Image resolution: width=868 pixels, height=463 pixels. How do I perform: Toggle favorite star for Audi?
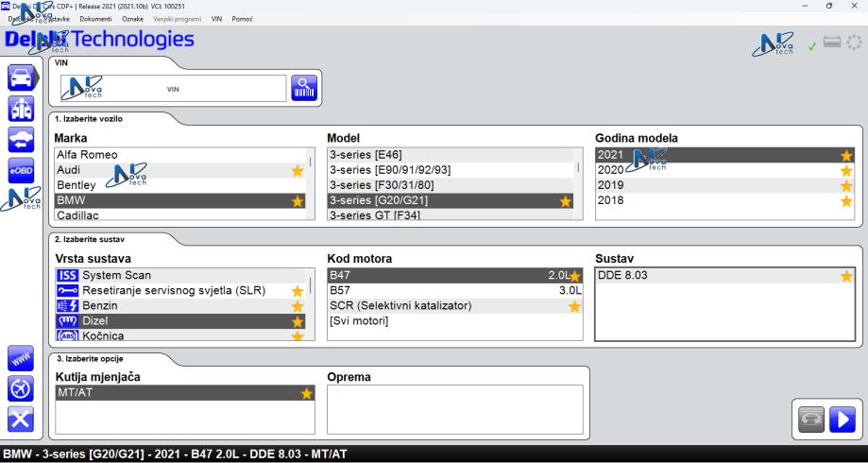click(298, 171)
